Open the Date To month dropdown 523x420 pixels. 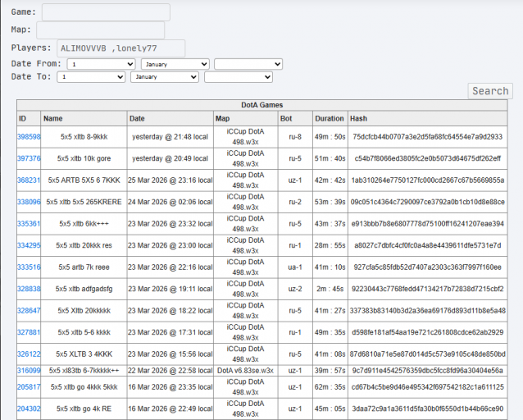pyautogui.click(x=165, y=77)
